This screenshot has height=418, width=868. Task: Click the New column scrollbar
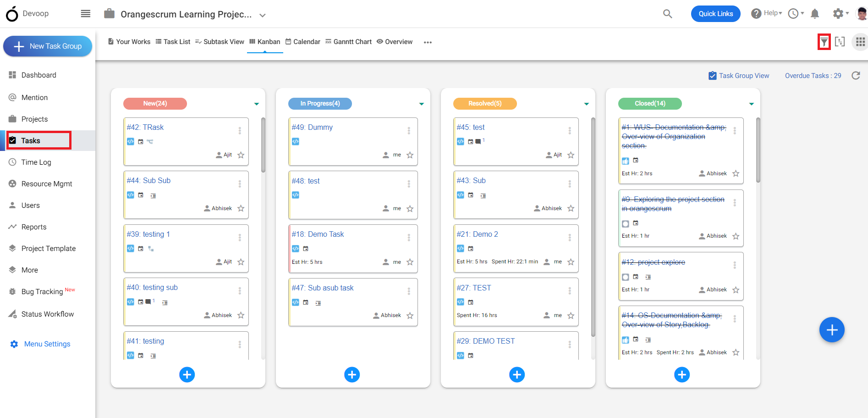[x=263, y=145]
